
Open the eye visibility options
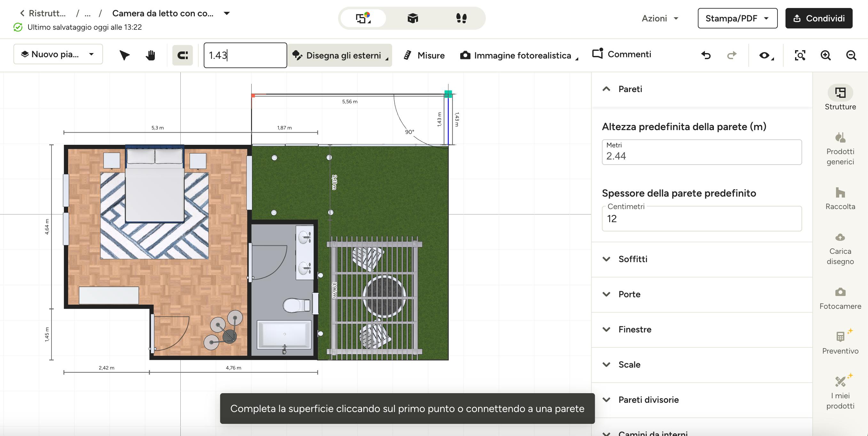point(766,55)
